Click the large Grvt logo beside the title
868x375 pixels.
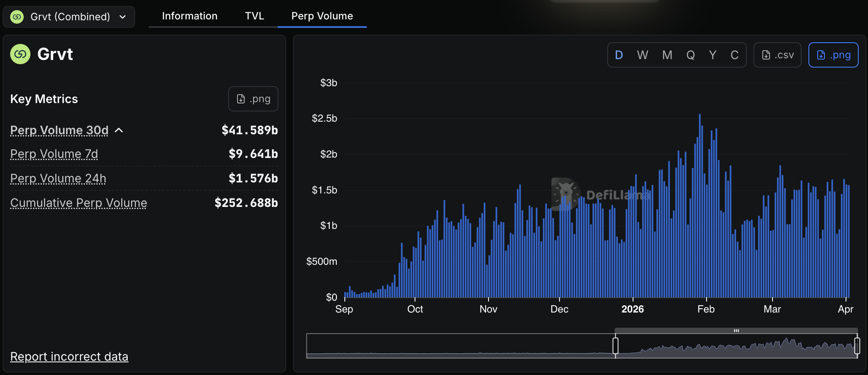pos(20,54)
